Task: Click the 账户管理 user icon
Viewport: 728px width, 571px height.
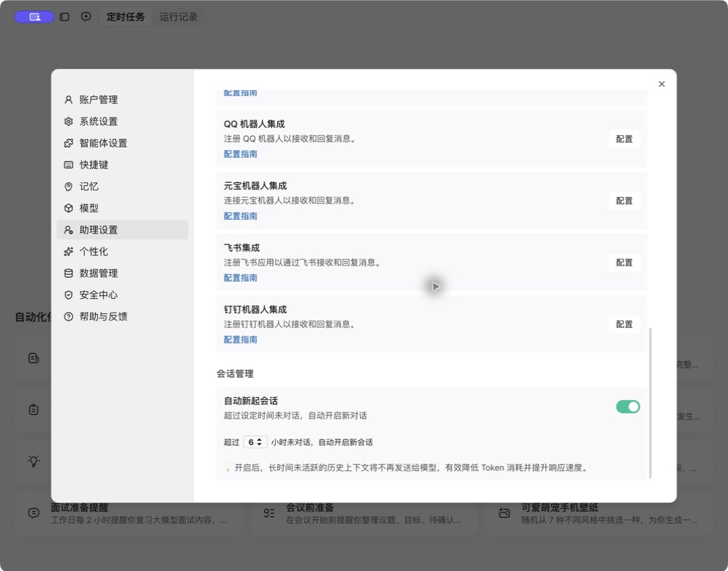Action: tap(68, 100)
